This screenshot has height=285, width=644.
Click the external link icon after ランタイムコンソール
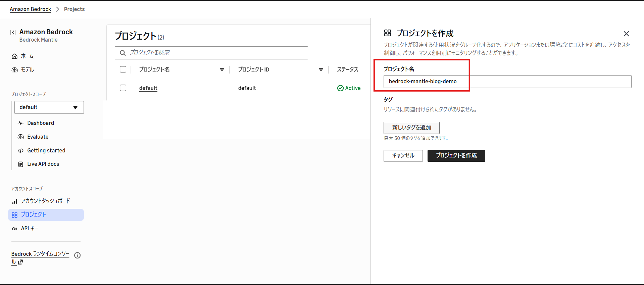coord(20,262)
